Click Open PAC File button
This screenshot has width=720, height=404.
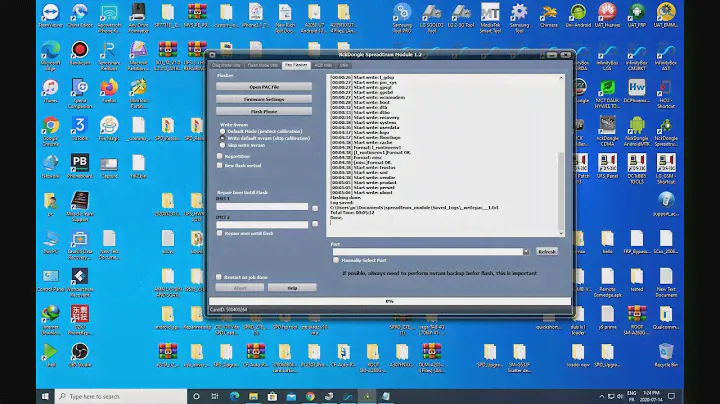(x=264, y=87)
